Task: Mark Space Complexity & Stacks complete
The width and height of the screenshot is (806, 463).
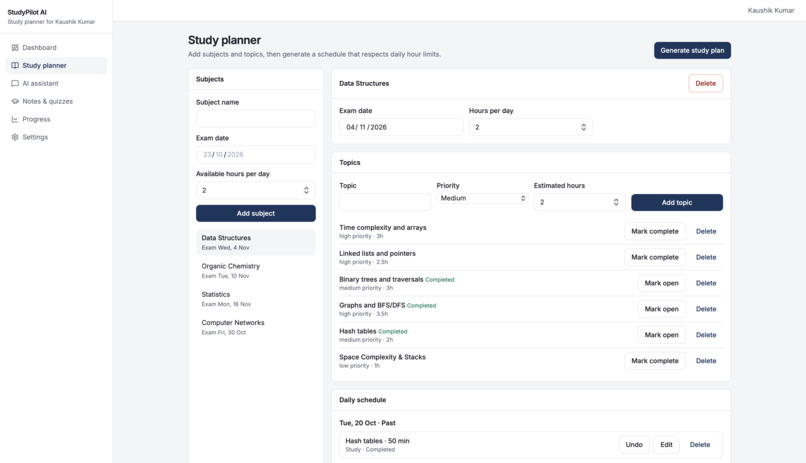Action: tap(655, 361)
